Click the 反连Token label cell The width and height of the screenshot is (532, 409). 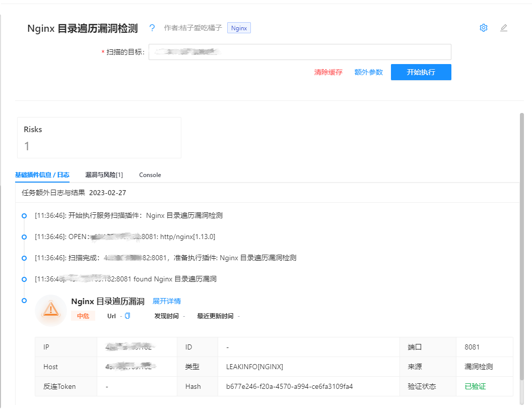tap(66, 387)
